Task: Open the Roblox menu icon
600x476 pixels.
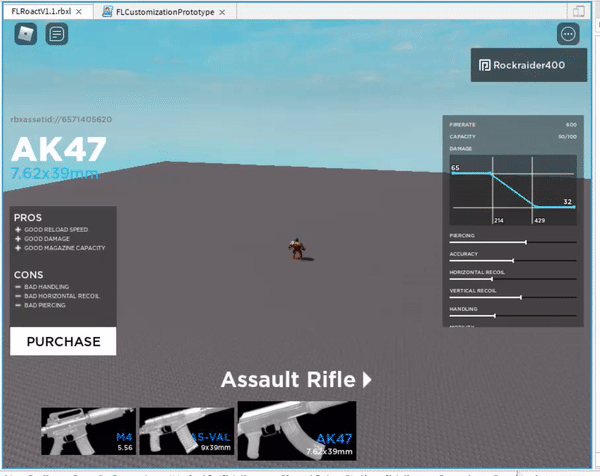Action: pyautogui.click(x=26, y=34)
